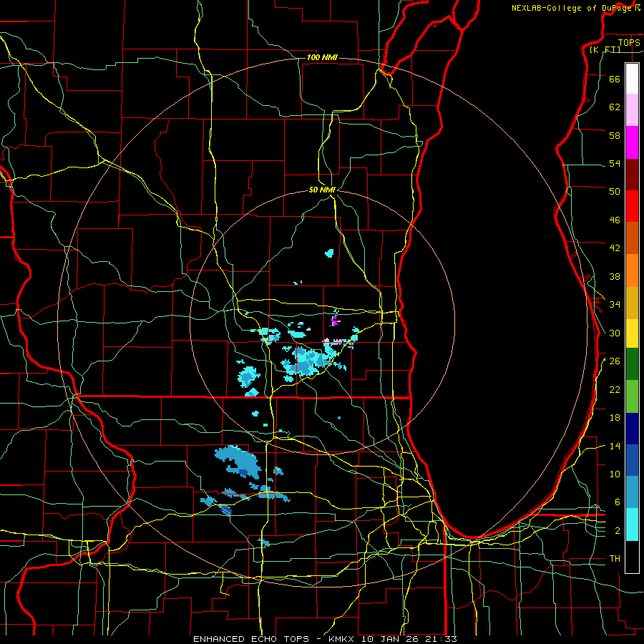The height and width of the screenshot is (644, 644).
Task: Pick the light green legend swatch
Action: pyautogui.click(x=632, y=396)
